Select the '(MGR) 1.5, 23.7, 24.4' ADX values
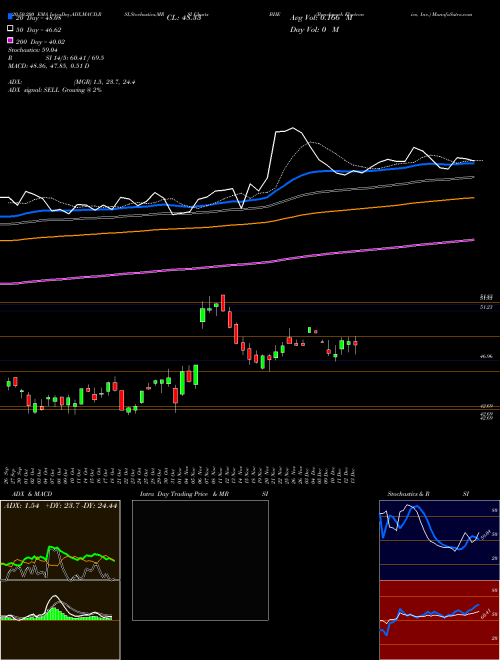Viewport: 500px width, 660px height. (104, 82)
